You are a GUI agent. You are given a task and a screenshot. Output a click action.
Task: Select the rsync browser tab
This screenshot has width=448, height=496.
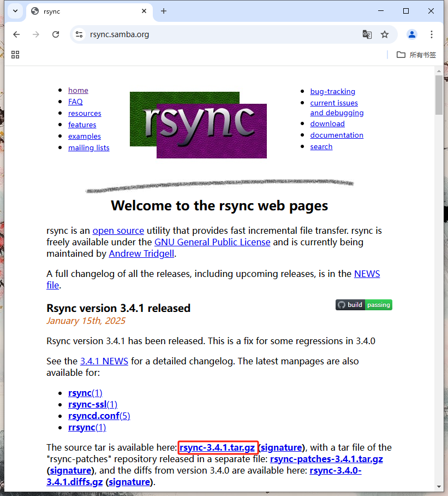click(87, 11)
